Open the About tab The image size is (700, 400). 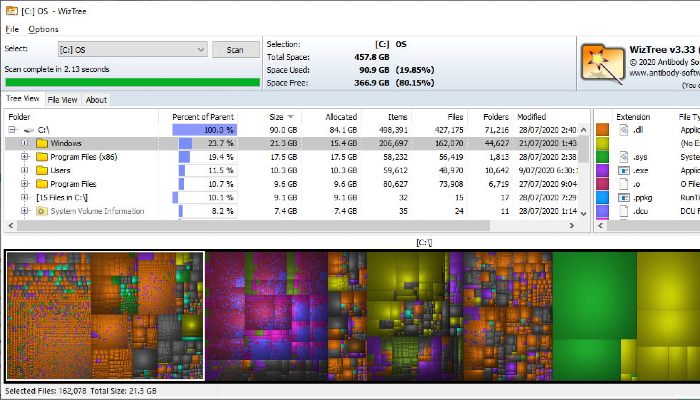click(96, 100)
